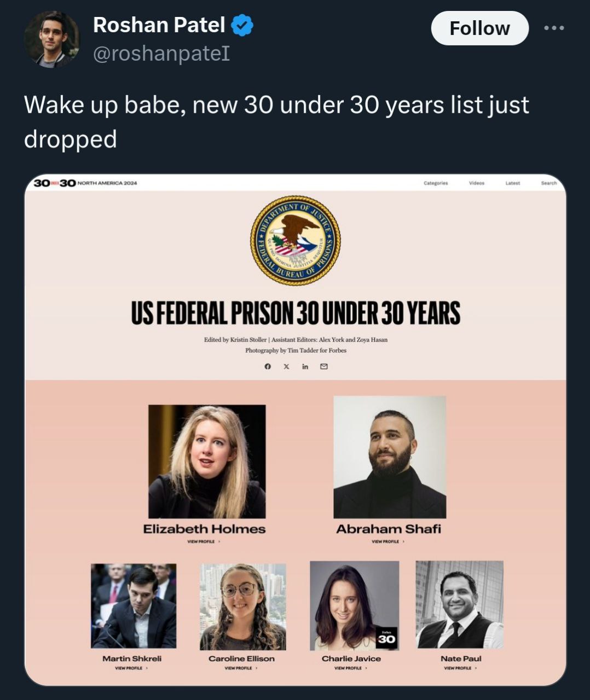The image size is (590, 700).
Task: Expand View Profile under Martin Shkreli
Action: click(132, 668)
